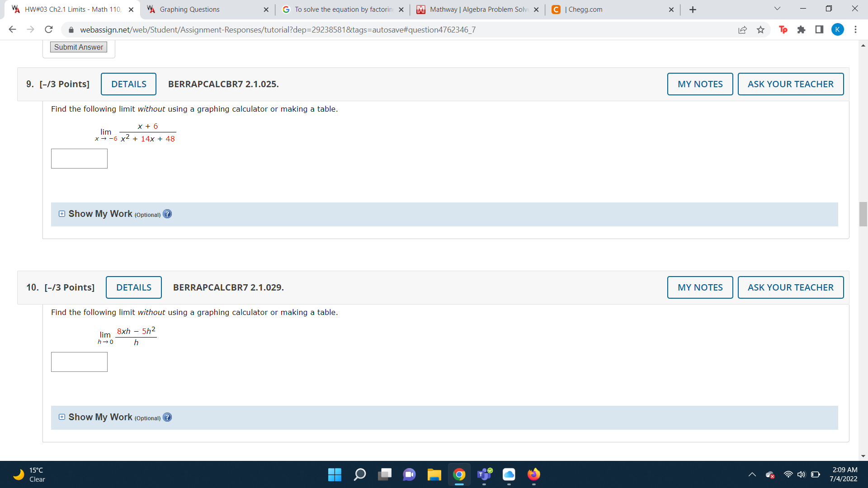Click the bookmark star icon
Viewport: 868px width, 488px height.
pos(761,30)
